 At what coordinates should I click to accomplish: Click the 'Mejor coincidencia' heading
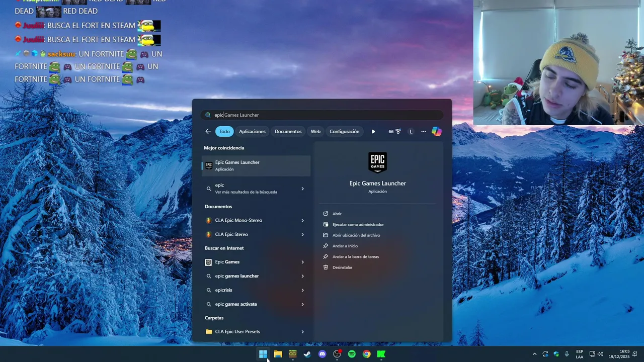[x=224, y=148]
